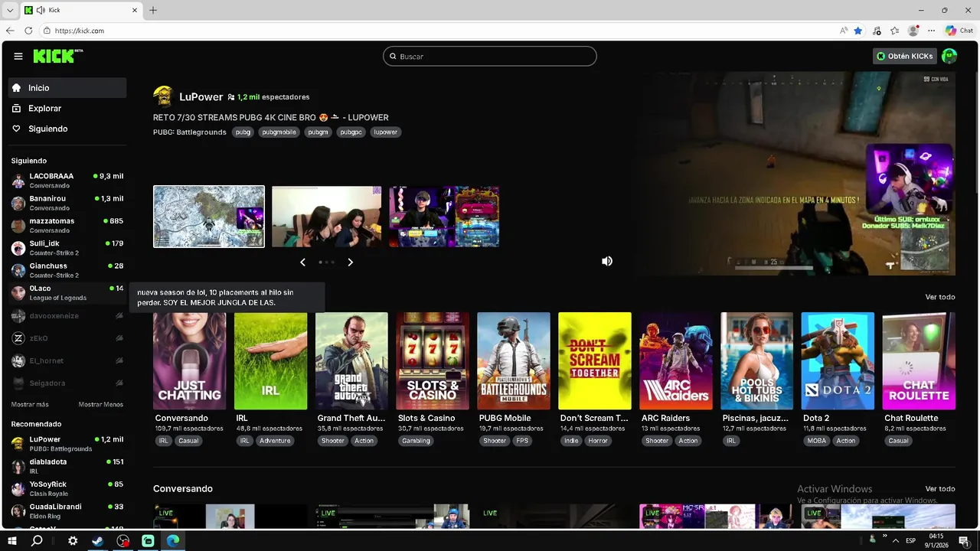The height and width of the screenshot is (551, 980).
Task: Open the Dota 2 category card
Action: (x=838, y=360)
